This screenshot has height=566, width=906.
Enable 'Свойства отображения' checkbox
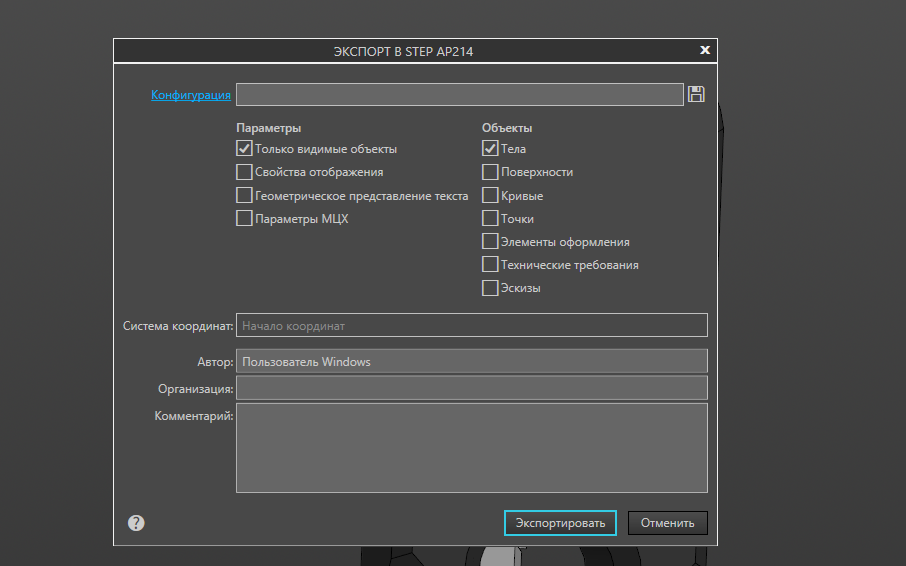point(244,172)
